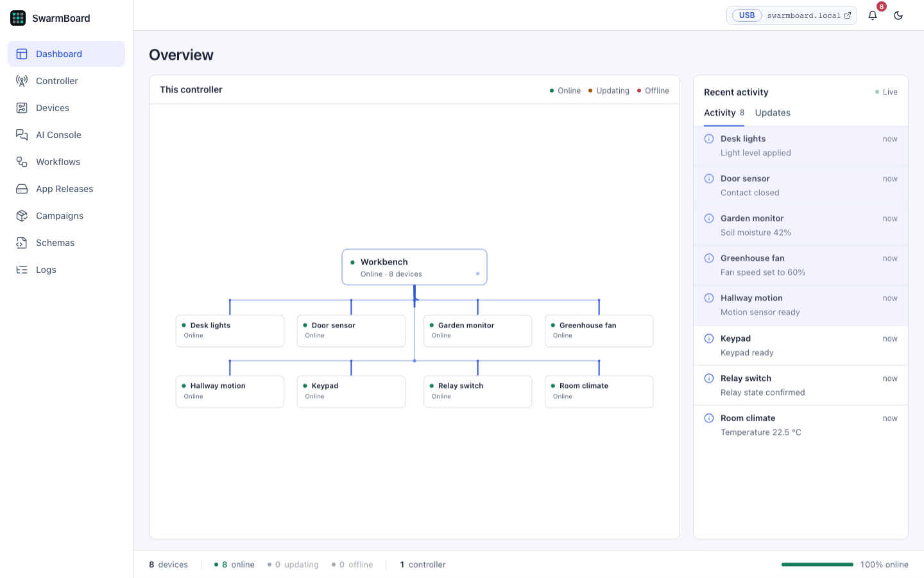
Task: Open the Keypad device node
Action: 351,392
